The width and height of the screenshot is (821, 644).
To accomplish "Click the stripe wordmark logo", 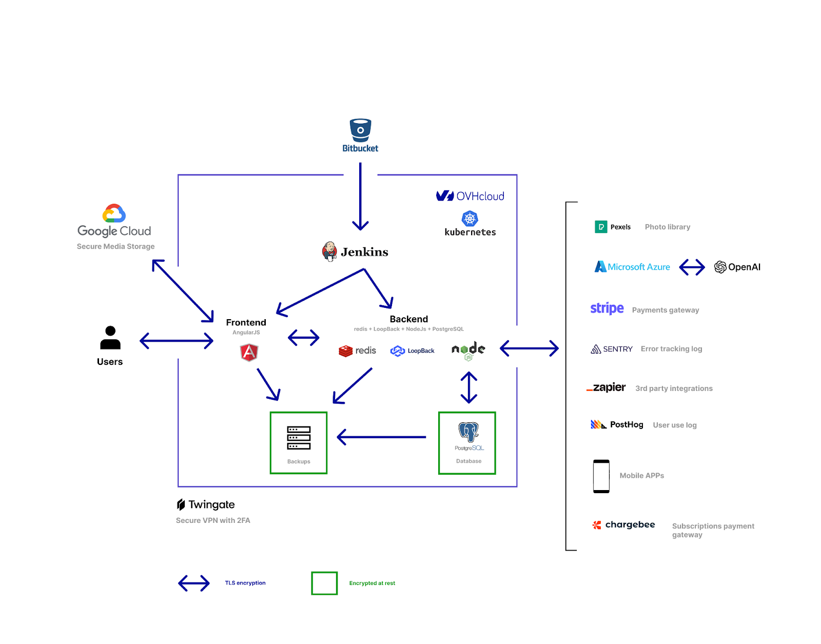I will tap(607, 308).
